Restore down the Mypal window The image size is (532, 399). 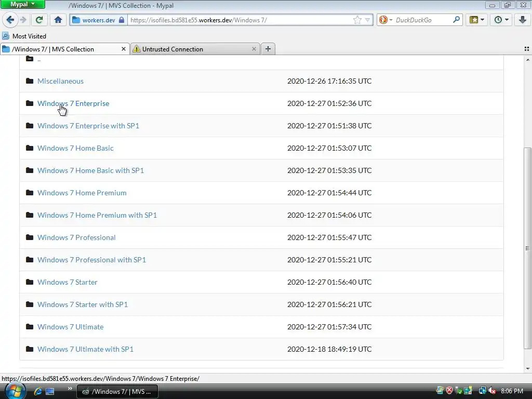(x=508, y=5)
